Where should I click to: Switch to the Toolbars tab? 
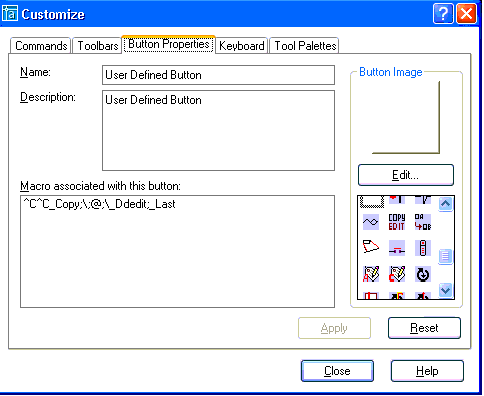[97, 46]
